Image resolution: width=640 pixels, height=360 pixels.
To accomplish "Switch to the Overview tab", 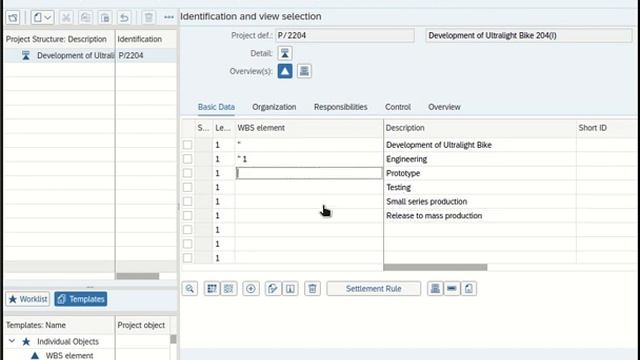I will click(444, 107).
